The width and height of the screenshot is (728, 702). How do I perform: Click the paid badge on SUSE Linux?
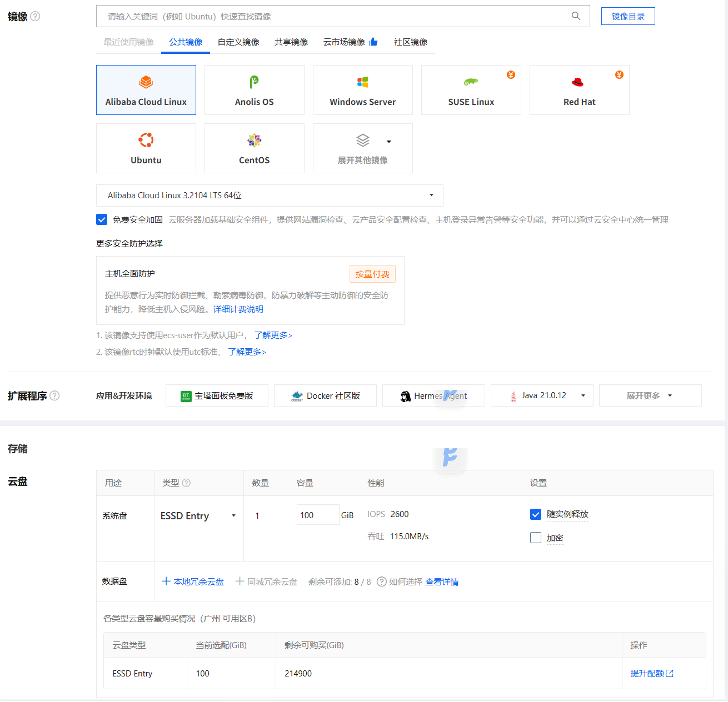(x=511, y=75)
